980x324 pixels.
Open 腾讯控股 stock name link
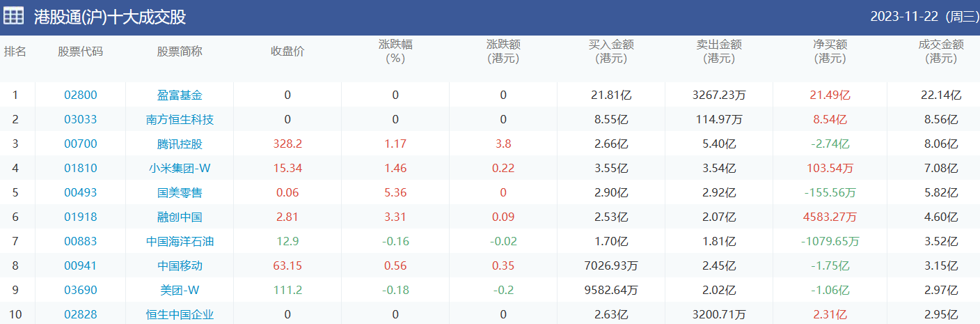pyautogui.click(x=180, y=144)
